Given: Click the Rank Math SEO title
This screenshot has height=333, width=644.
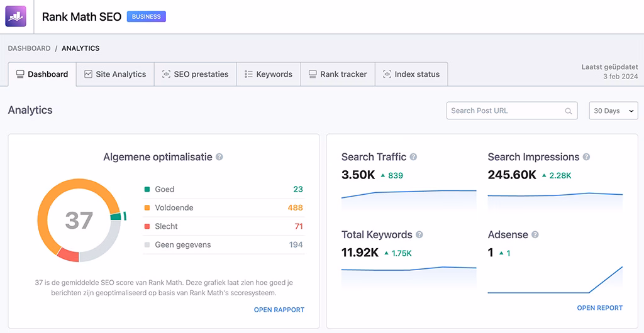Looking at the screenshot, I should [82, 17].
